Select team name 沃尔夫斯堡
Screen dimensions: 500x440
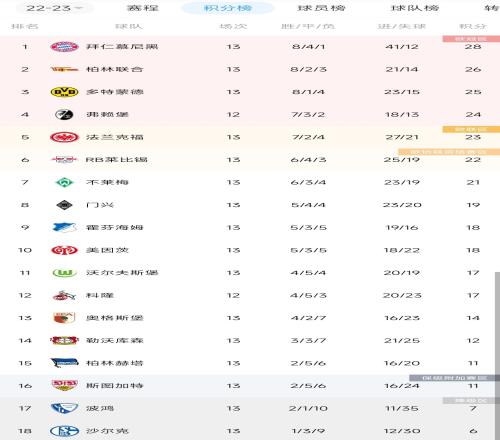click(122, 273)
